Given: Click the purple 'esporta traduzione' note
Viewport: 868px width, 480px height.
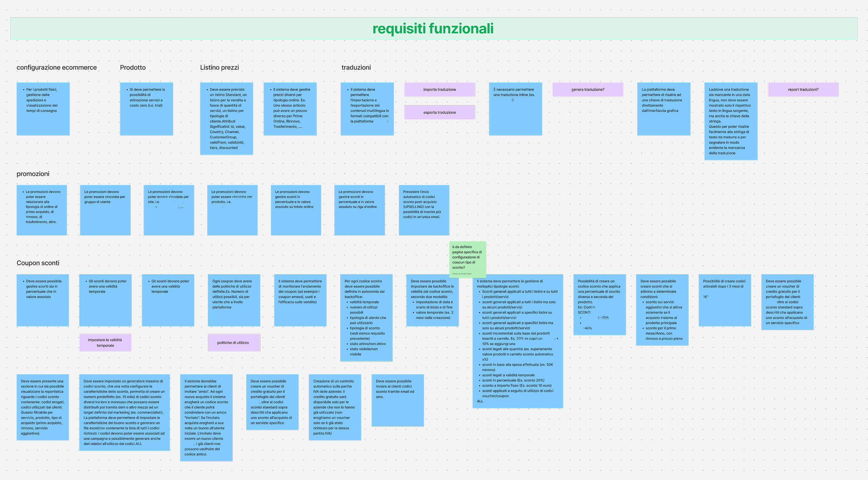Looking at the screenshot, I should coord(439,112).
